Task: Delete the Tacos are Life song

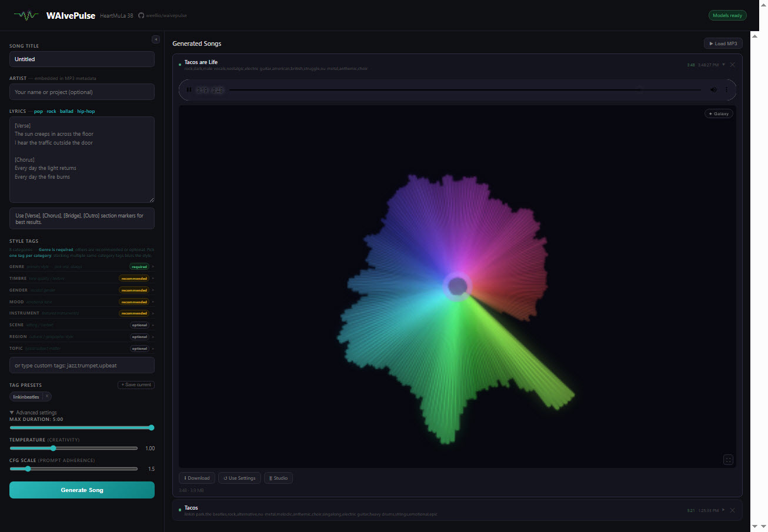Action: (732, 65)
